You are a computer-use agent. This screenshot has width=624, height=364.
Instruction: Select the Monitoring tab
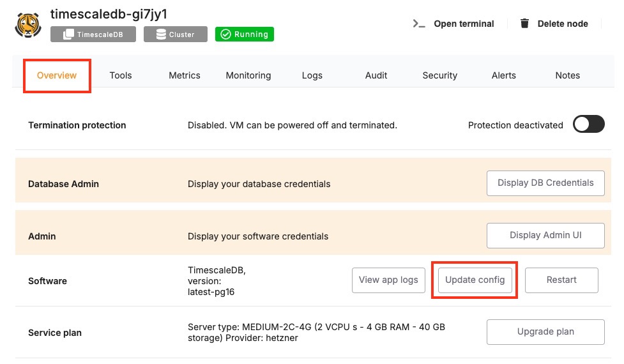coord(248,75)
